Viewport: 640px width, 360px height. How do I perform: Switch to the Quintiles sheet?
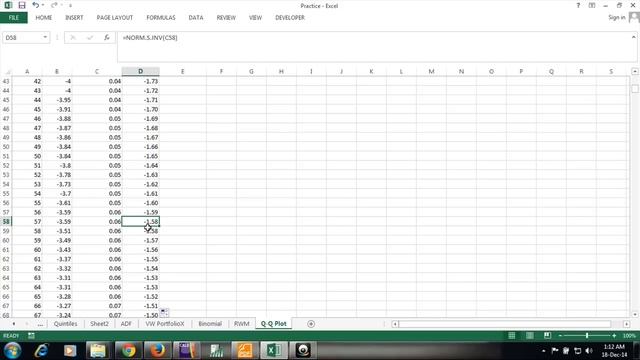click(x=65, y=324)
